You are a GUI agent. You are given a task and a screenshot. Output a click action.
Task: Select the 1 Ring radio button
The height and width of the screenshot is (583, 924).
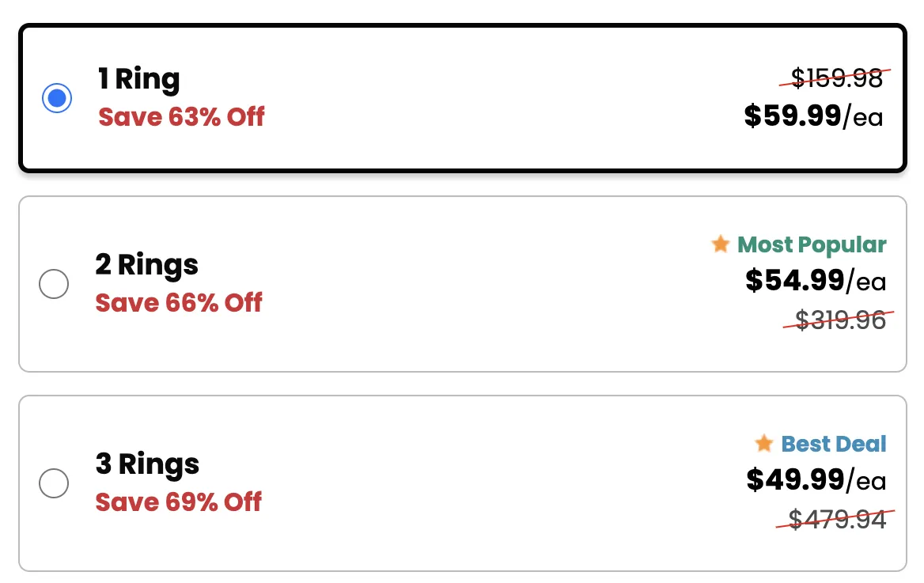[56, 98]
